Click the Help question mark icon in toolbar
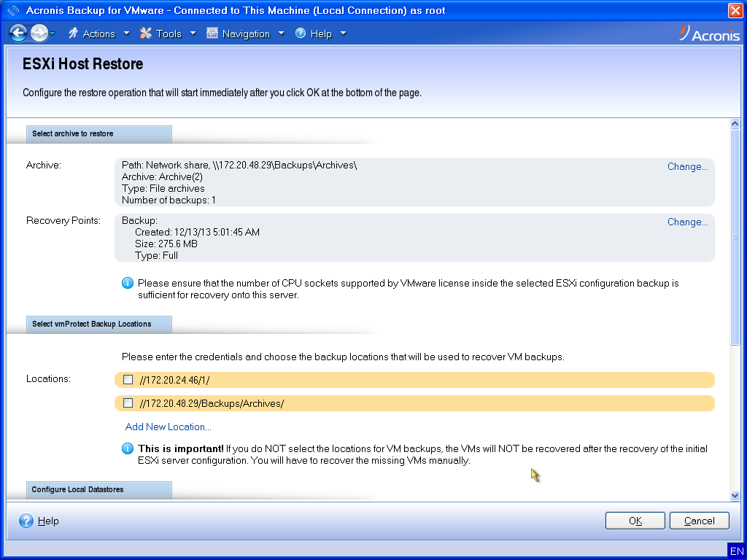This screenshot has width=747, height=560. coord(301,34)
